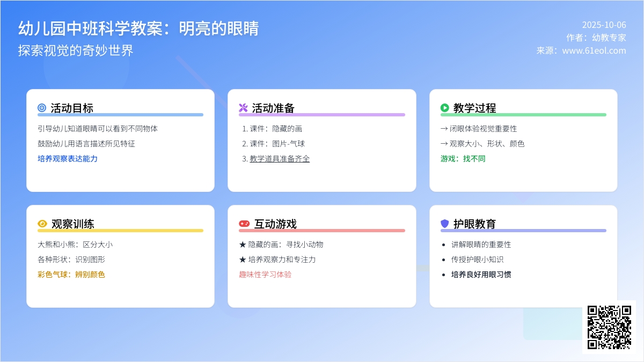The width and height of the screenshot is (644, 362).
Task: Click the target icon beside 活动目标
Action: pyautogui.click(x=42, y=108)
